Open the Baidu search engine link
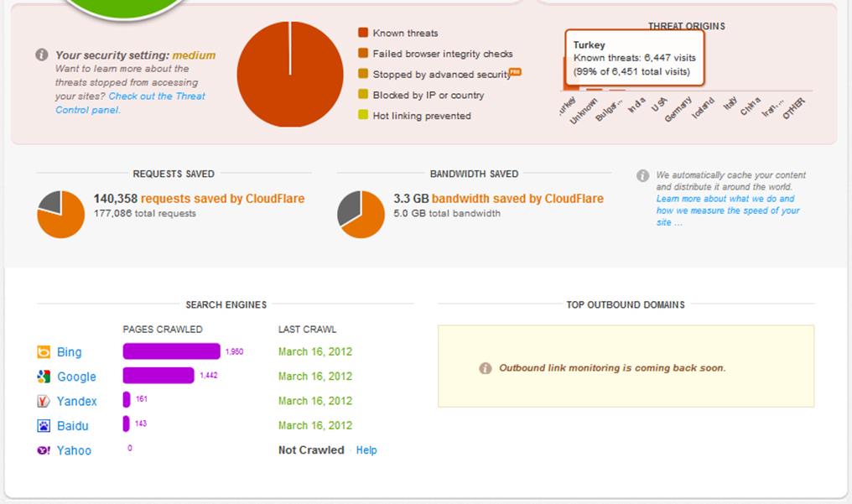Screen dimensions: 852x504 tap(72, 426)
